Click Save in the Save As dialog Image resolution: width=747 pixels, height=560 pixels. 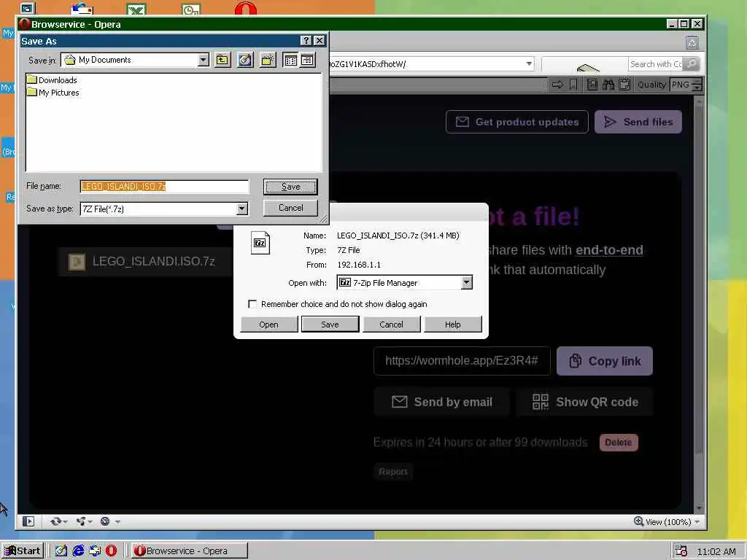pos(290,187)
